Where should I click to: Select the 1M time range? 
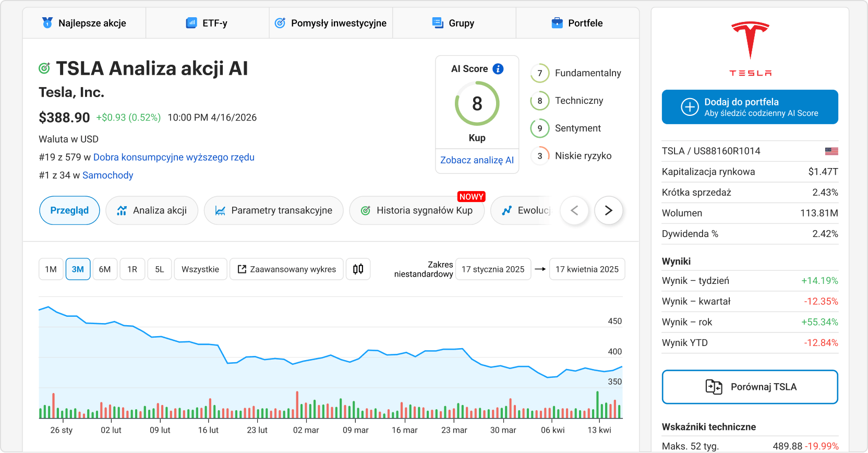(51, 269)
